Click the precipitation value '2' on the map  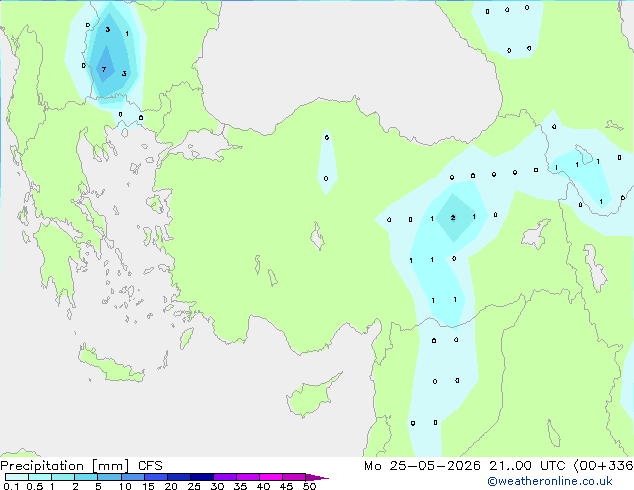pos(453,218)
